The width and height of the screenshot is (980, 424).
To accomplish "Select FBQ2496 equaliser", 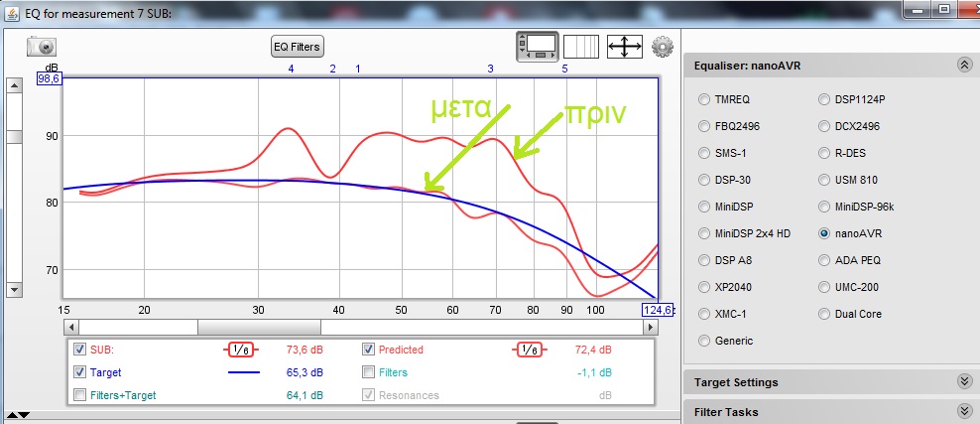I will (704, 126).
